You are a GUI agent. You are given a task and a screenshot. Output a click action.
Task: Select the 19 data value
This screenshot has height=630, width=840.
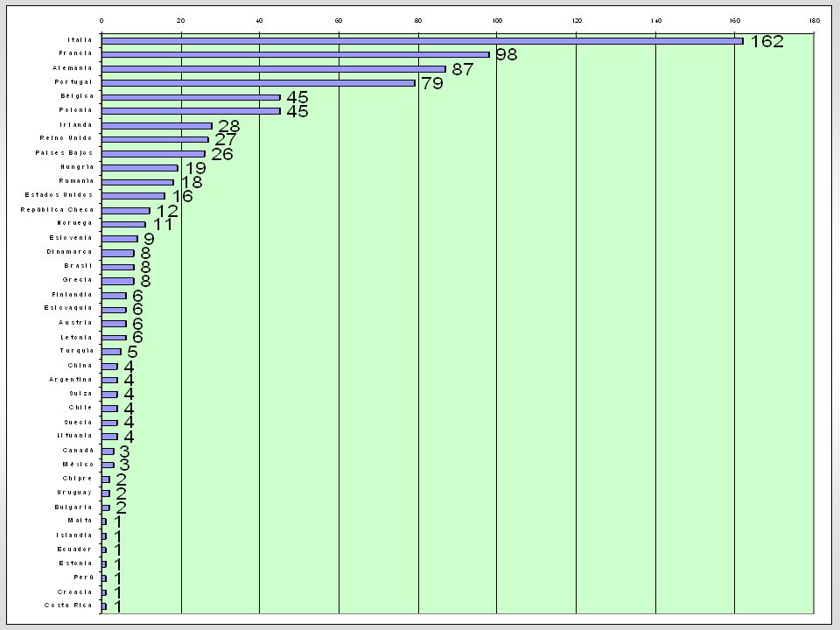[195, 168]
